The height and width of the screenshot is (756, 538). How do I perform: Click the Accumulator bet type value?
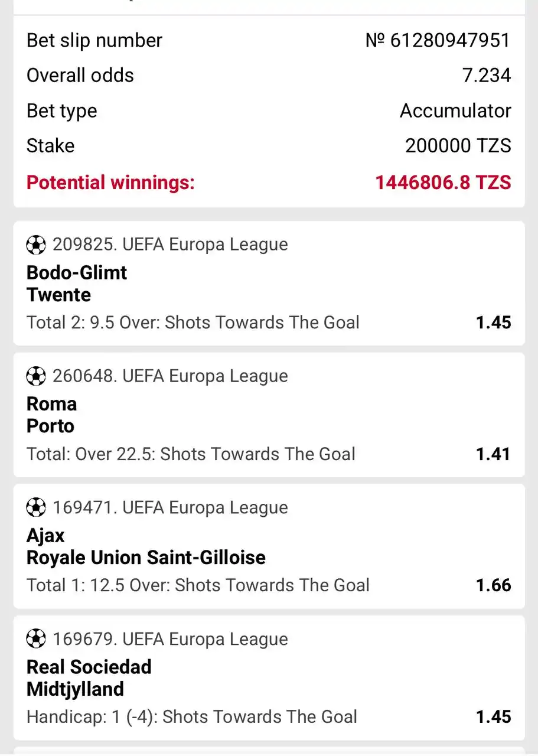[x=455, y=111]
